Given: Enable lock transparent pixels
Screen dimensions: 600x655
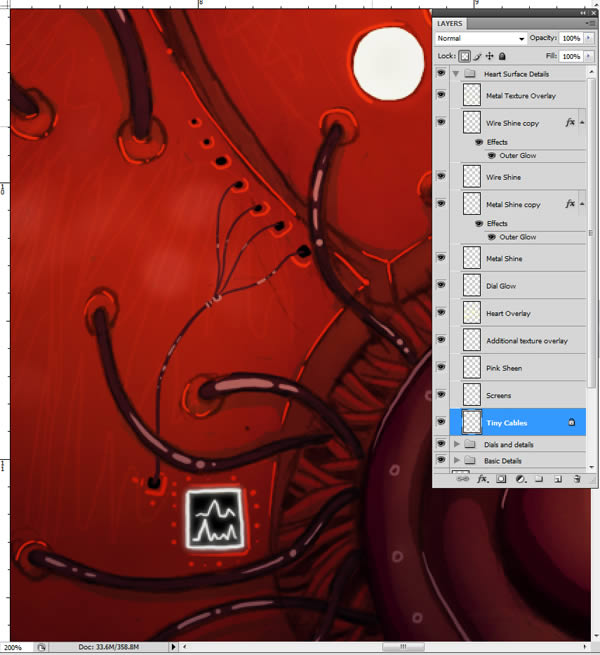Looking at the screenshot, I should pyautogui.click(x=464, y=56).
